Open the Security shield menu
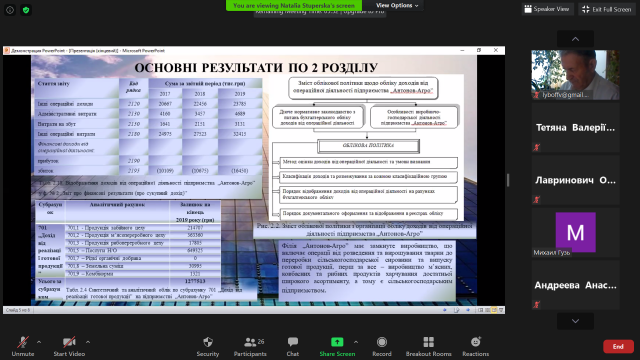This screenshot has width=640, height=360. pyautogui.click(x=208, y=346)
